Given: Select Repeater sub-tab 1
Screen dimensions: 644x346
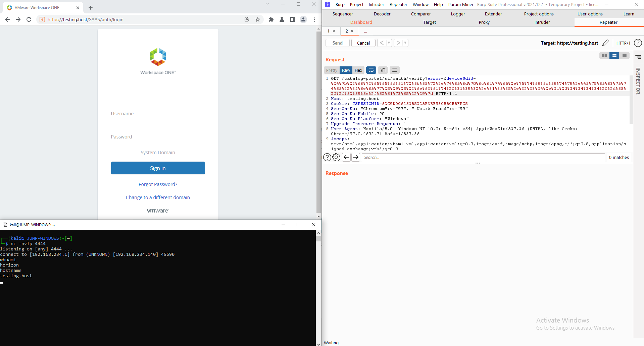Looking at the screenshot, I should tap(329, 31).
